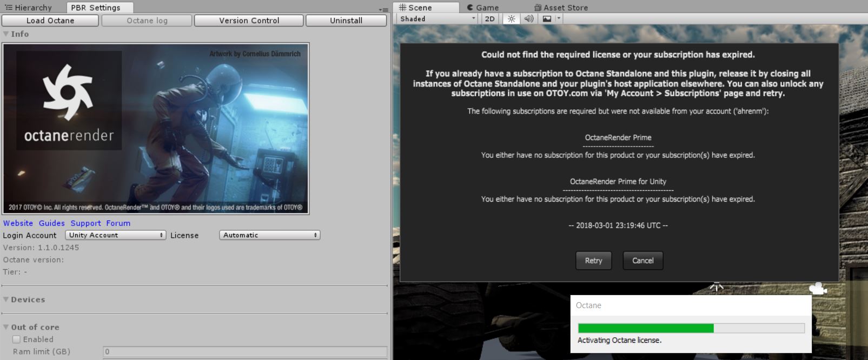Toggle scene effects image icon
The height and width of the screenshot is (360, 868).
coord(547,19)
